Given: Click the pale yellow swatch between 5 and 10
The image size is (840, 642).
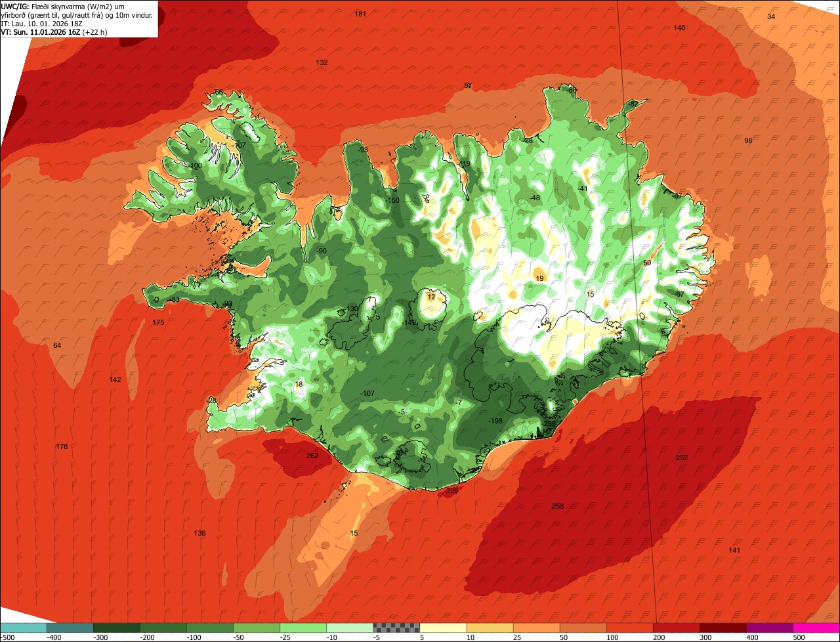Looking at the screenshot, I should coord(443,628).
